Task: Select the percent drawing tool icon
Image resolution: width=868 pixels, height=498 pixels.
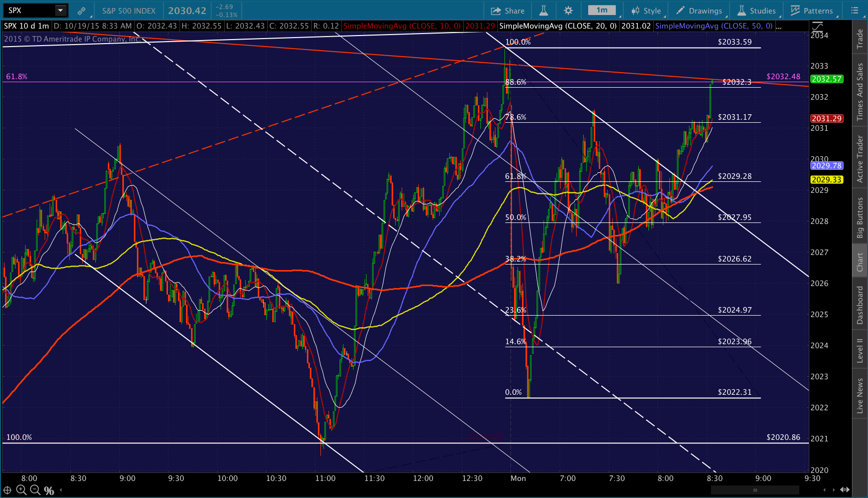Action: [x=49, y=490]
